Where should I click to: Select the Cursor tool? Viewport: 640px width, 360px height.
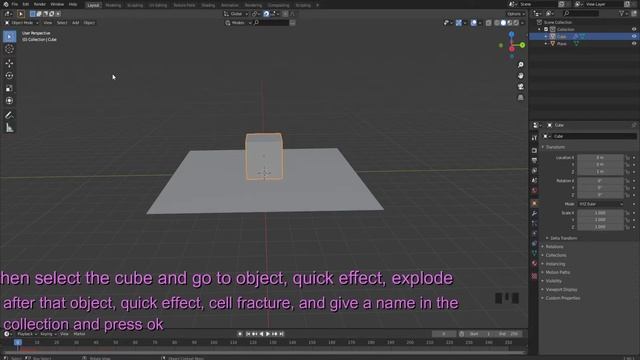point(9,49)
